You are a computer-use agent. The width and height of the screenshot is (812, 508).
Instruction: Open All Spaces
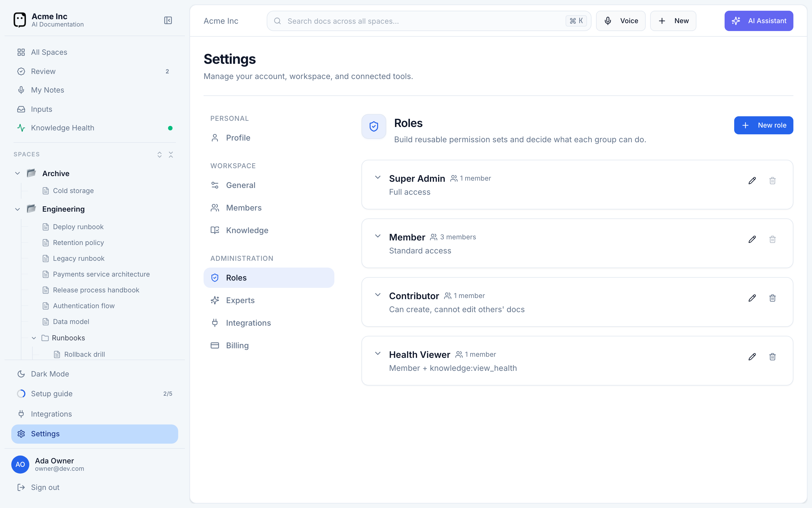click(x=95, y=52)
